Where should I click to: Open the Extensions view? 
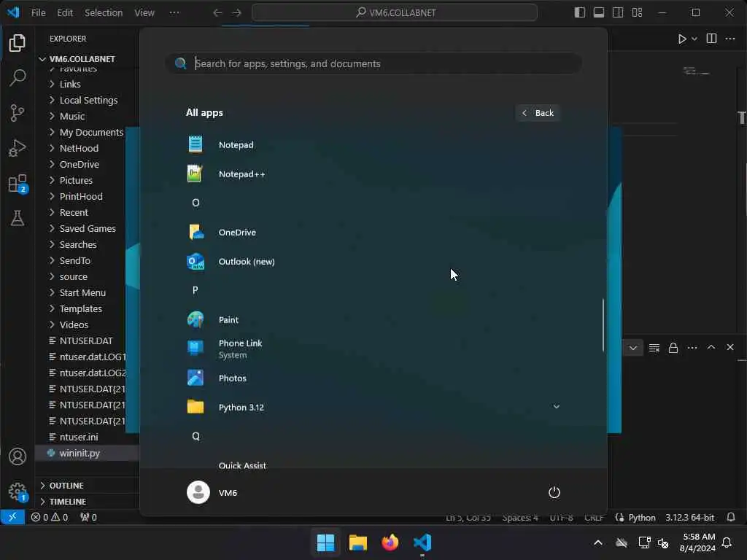18,183
